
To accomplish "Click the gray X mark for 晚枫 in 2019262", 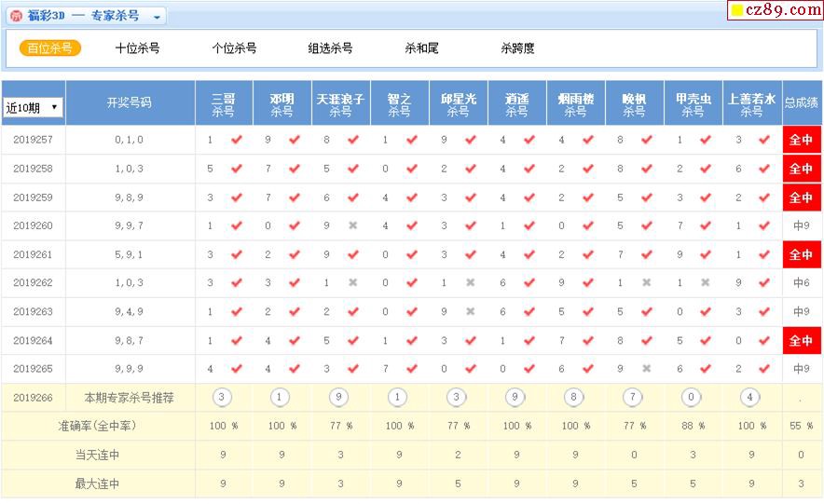I will coord(647,282).
